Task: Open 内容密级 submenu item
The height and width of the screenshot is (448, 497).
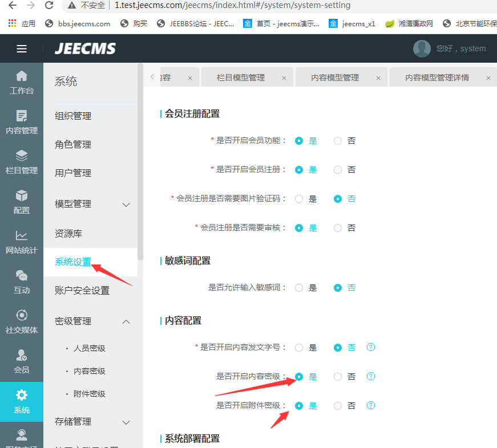Action: [x=90, y=371]
